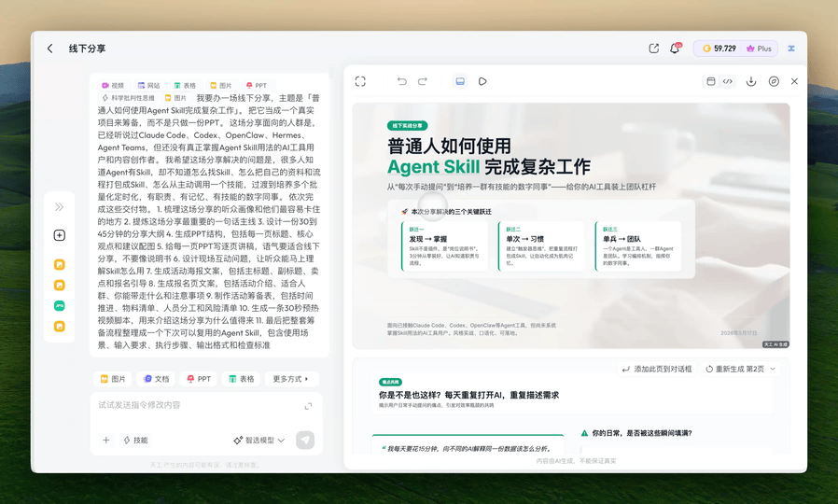
Task: Open the second orange image file in sidebar
Action: [x=60, y=285]
